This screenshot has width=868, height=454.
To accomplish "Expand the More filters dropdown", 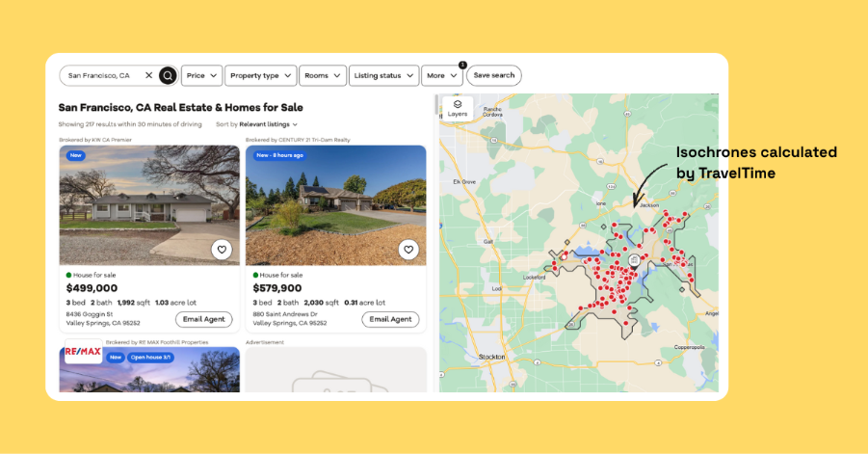I will (442, 75).
